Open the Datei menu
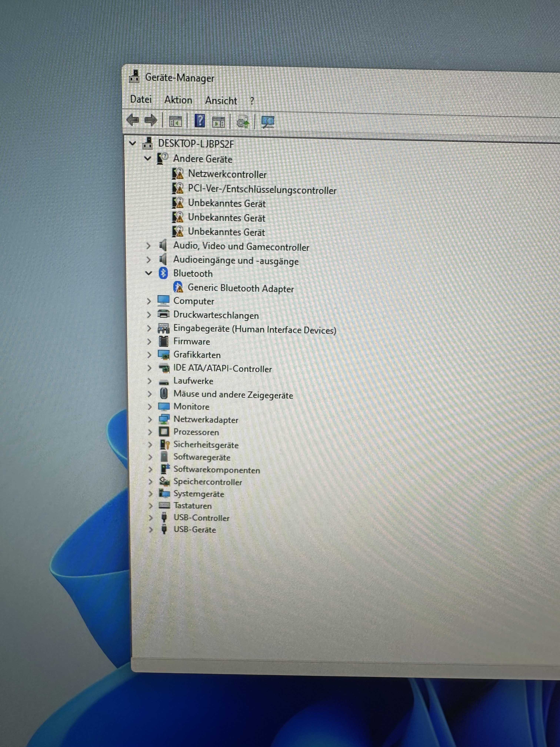560x747 pixels. pyautogui.click(x=141, y=99)
